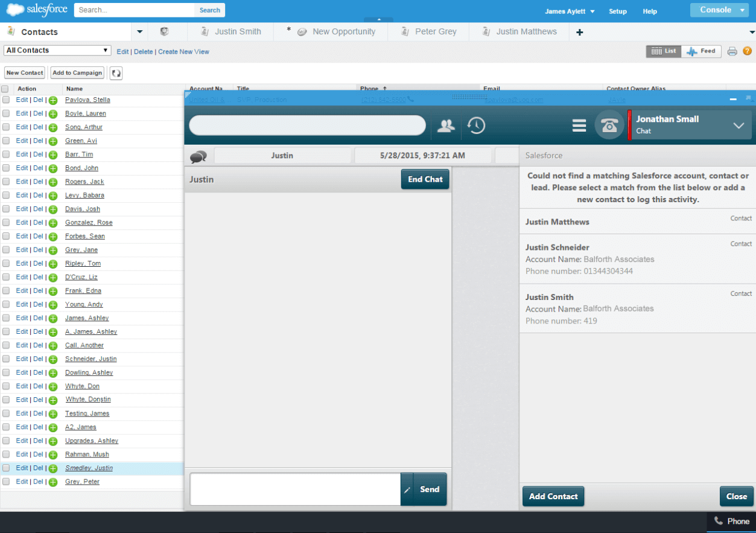Image resolution: width=756 pixels, height=533 pixels.
Task: Open the Help menu link
Action: 650,11
